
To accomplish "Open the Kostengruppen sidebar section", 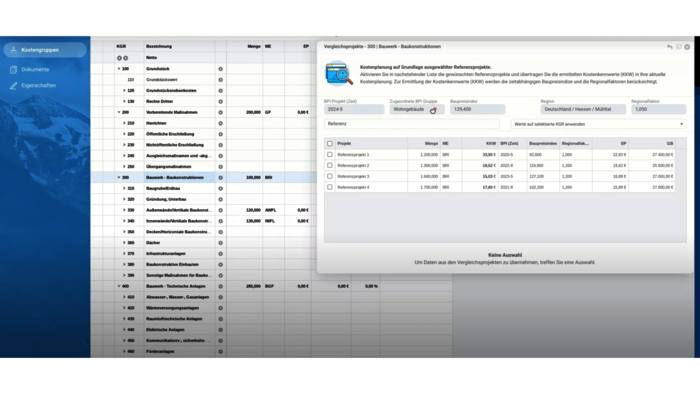I will 45,50.
